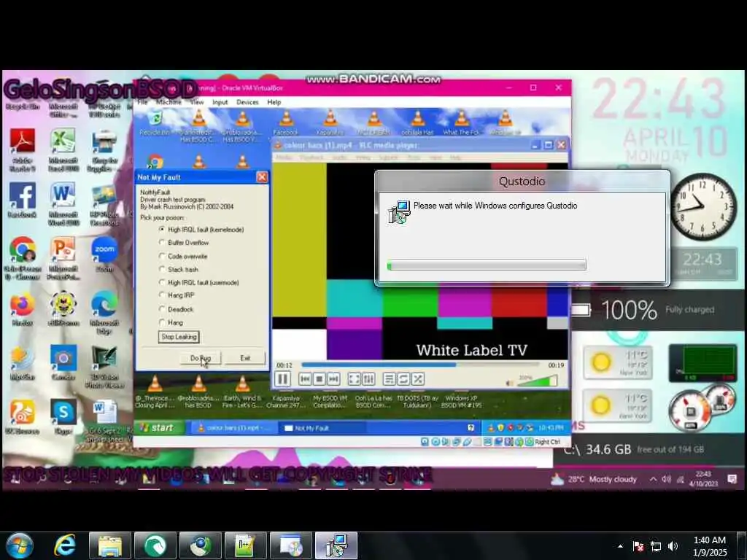
Task: Click the analog clock widget
Action: click(x=703, y=206)
